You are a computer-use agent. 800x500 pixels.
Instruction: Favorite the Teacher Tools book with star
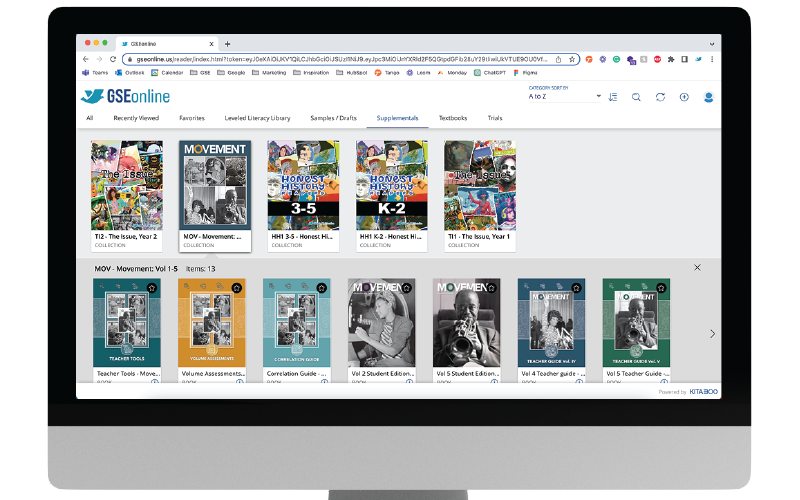click(152, 288)
